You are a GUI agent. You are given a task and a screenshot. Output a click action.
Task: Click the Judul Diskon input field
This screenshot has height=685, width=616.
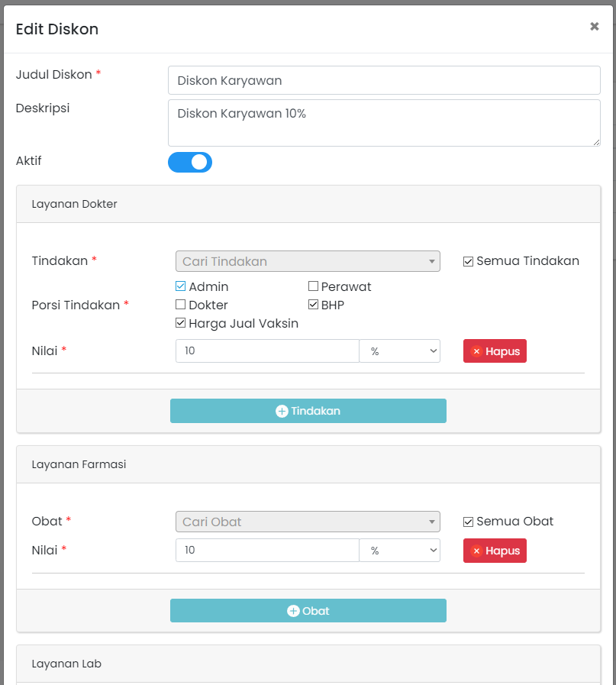coord(384,80)
